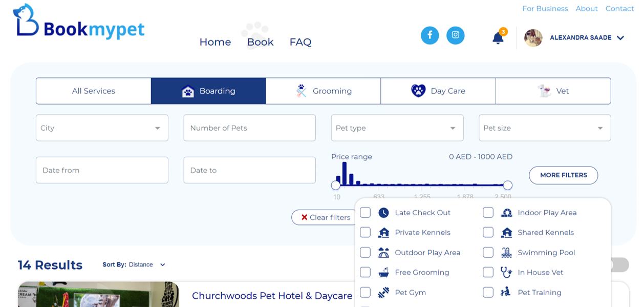Click the Late Check Out clock icon
The image size is (644, 307).
[x=383, y=213]
